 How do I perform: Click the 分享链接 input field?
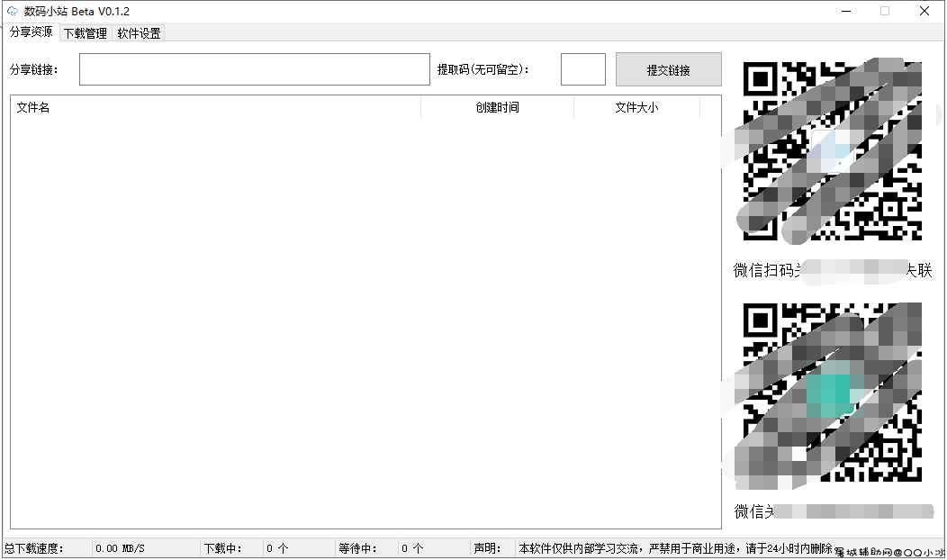[254, 69]
